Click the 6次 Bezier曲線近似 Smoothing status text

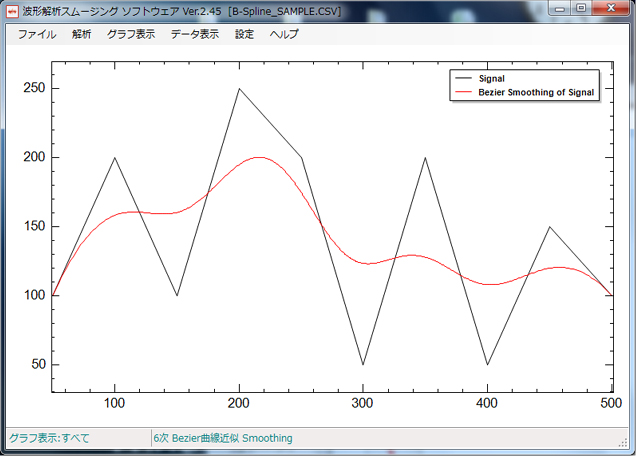point(223,438)
